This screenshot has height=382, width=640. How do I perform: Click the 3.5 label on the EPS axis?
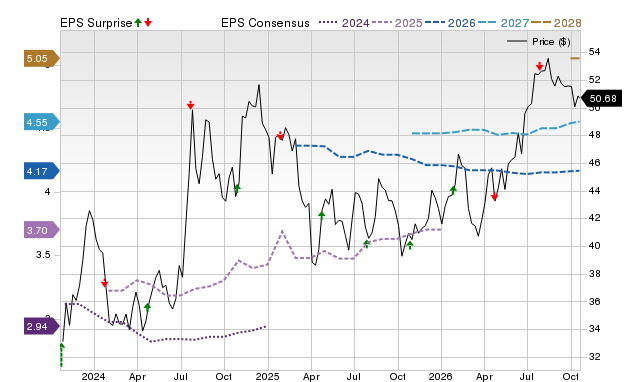tap(43, 255)
